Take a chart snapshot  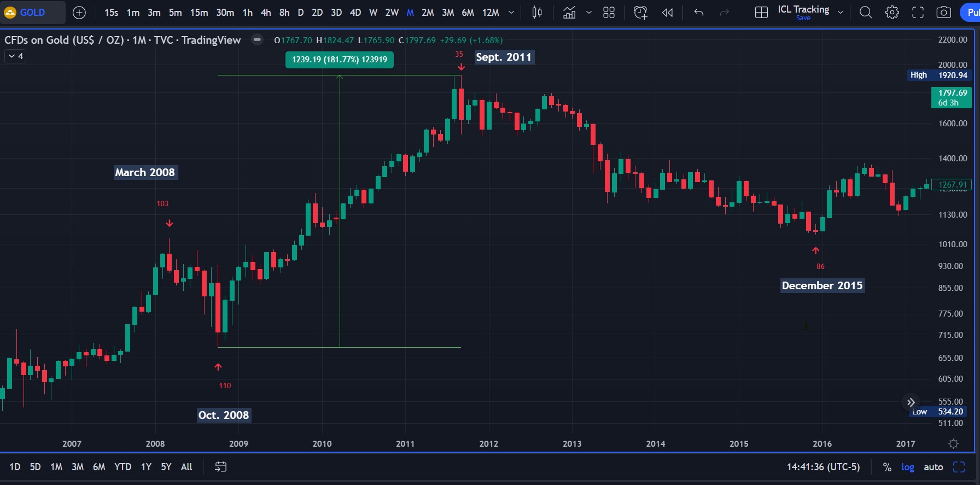click(x=944, y=13)
